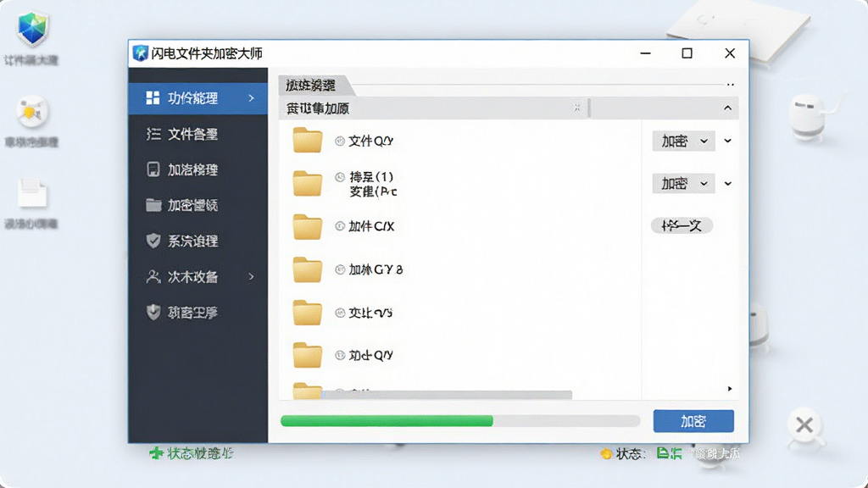Image resolution: width=868 pixels, height=488 pixels.
Task: Click the orange icon before 状态:
Action: (x=606, y=454)
